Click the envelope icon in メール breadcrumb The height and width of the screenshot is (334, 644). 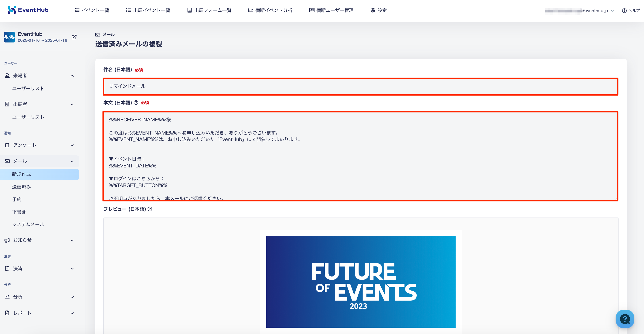(98, 34)
